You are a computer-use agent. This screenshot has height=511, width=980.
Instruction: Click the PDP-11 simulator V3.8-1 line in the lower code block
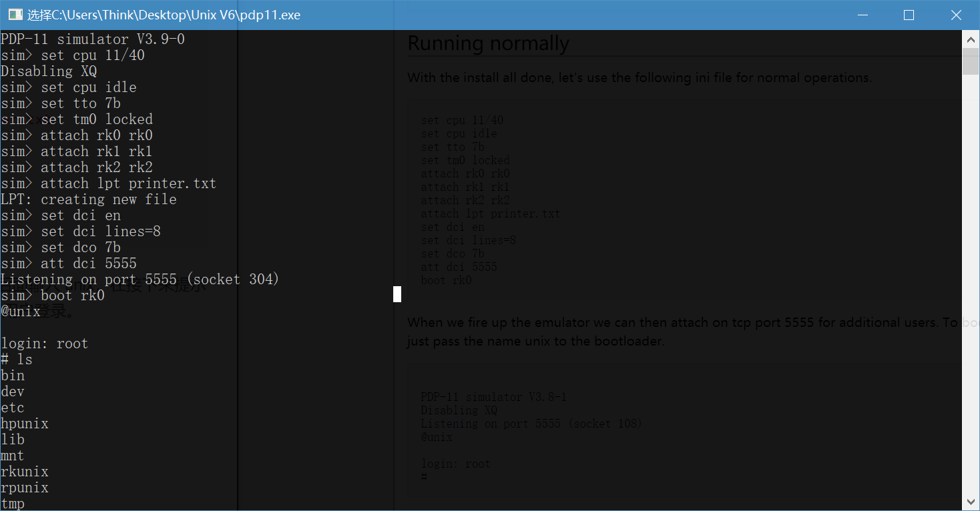(x=493, y=396)
